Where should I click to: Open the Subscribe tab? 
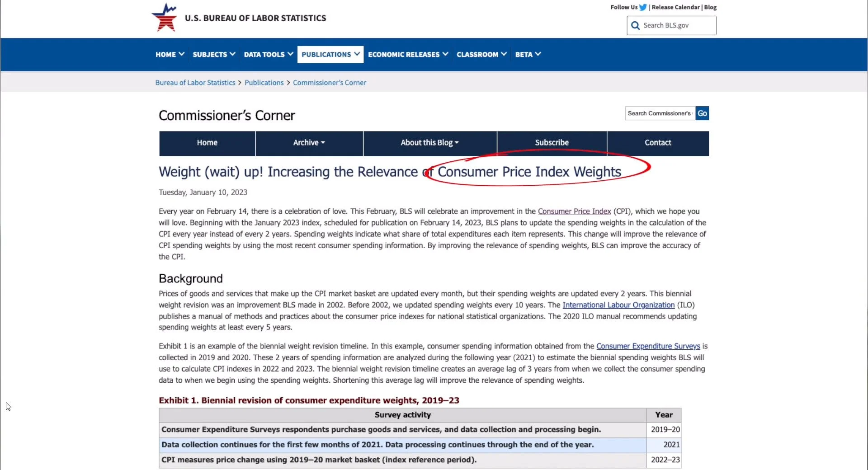552,143
